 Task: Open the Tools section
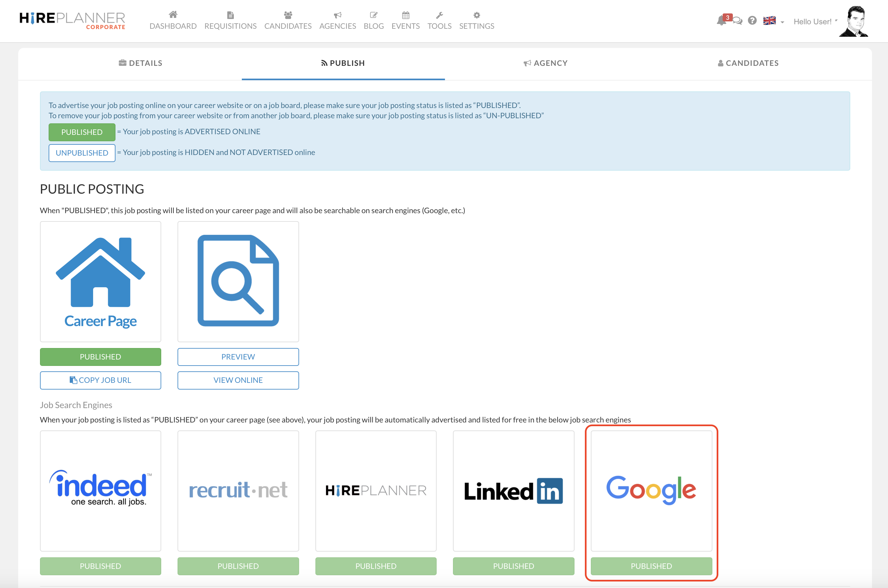[x=440, y=21]
